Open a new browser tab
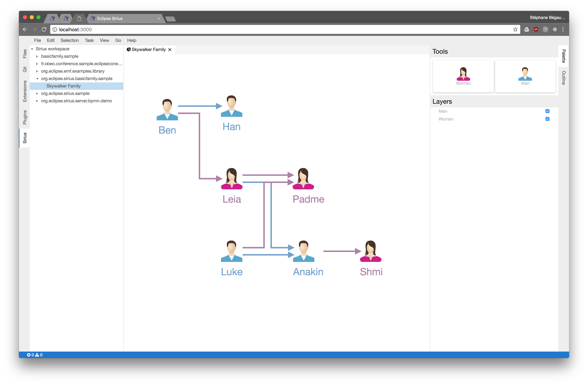Screen dimensions: 588x385 (170, 19)
